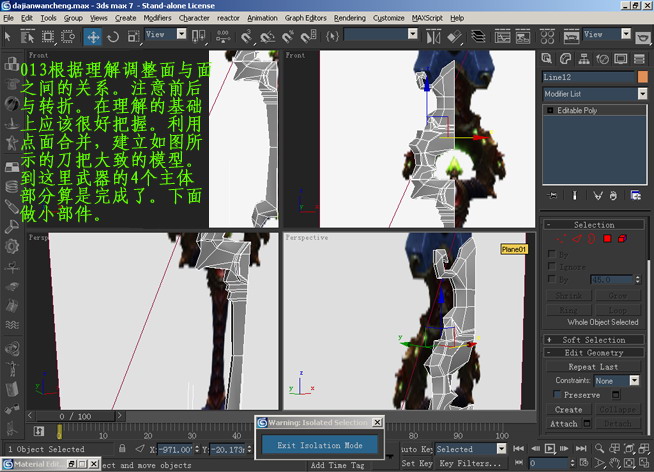Activate Vertex sub-object selection level

(x=563, y=238)
